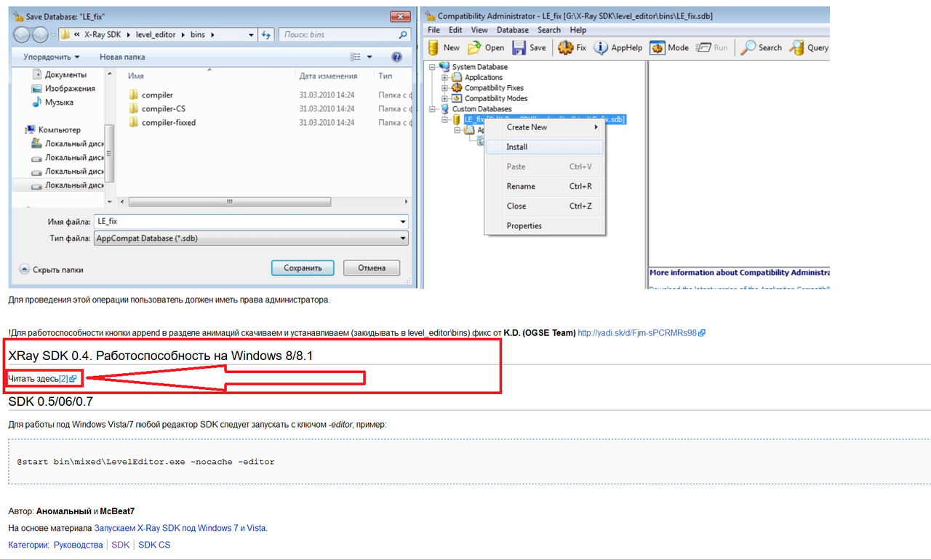The width and height of the screenshot is (931, 560).
Task: Choose Rename in the context menu
Action: [x=545, y=186]
